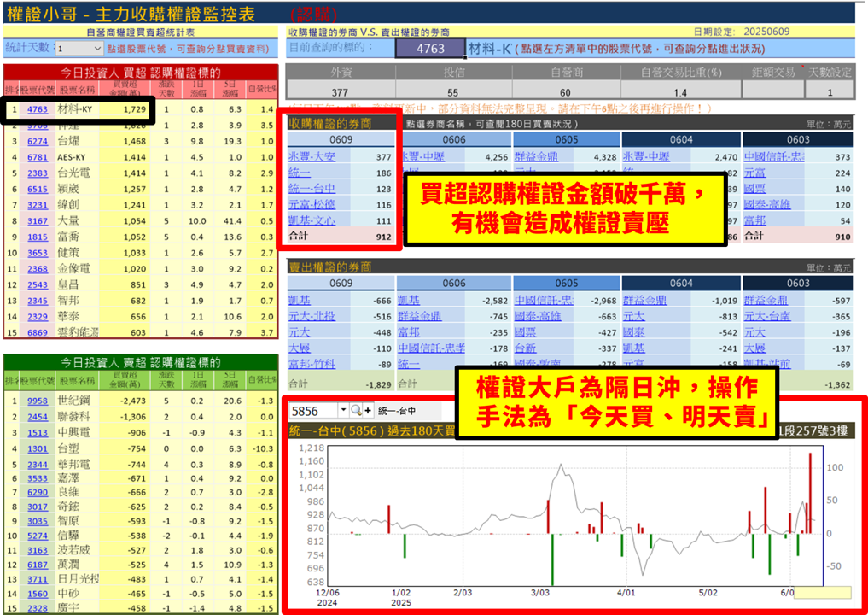868x615 pixels.
Task: Open stock code 3653 健策
Action: [x=38, y=253]
